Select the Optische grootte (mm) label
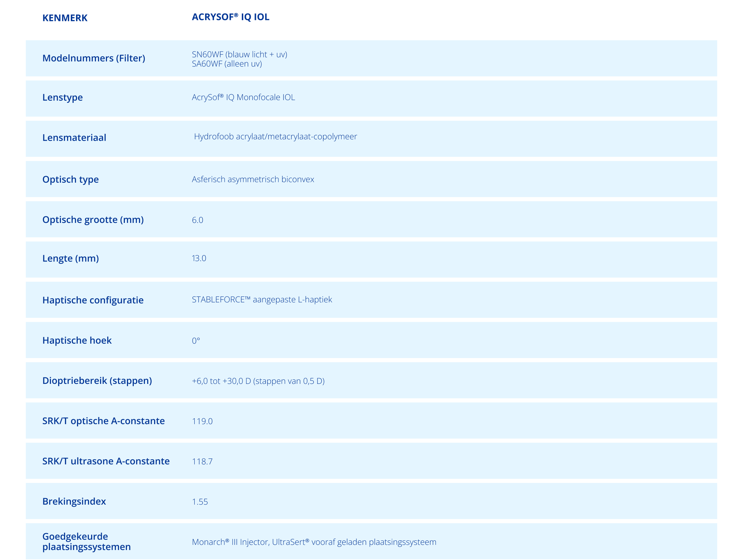The width and height of the screenshot is (743, 560). 93,220
